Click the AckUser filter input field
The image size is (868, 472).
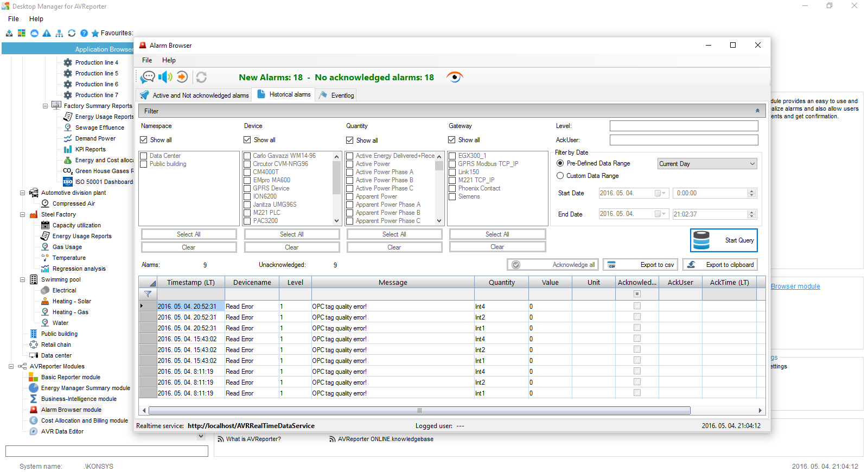tap(684, 140)
